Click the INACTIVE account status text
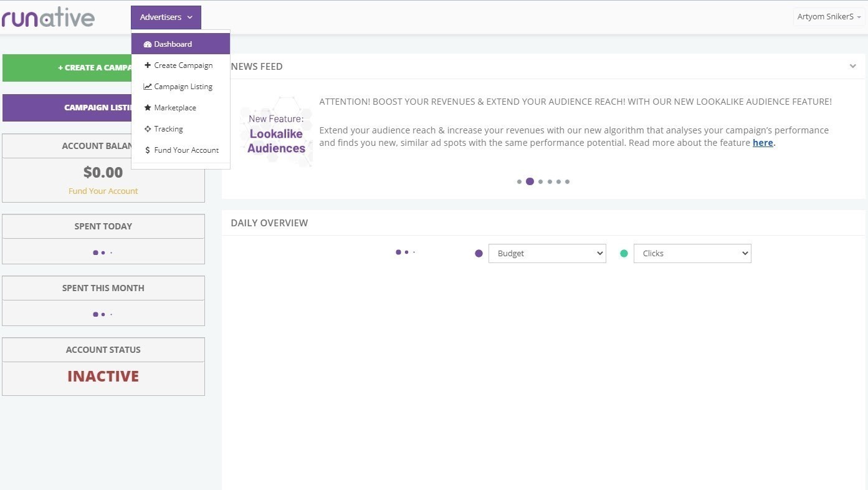Screen dimensions: 868x490 (103, 377)
